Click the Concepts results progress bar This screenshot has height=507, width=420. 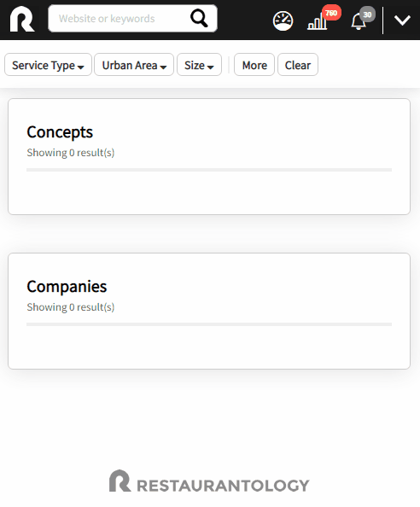209,170
